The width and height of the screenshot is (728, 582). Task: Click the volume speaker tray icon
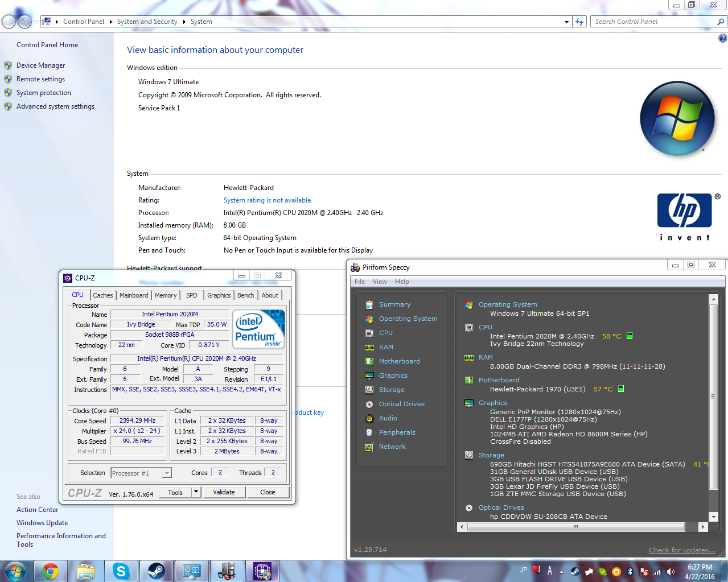tap(671, 572)
